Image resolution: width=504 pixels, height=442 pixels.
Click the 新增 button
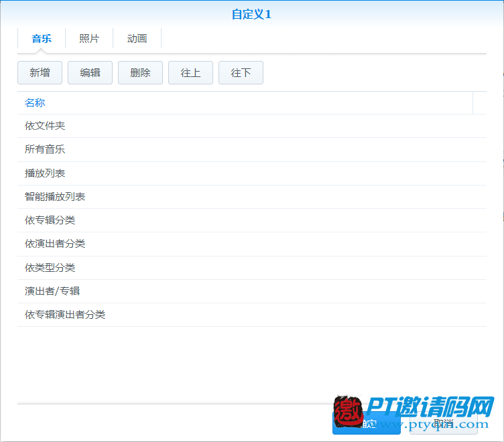click(x=40, y=72)
